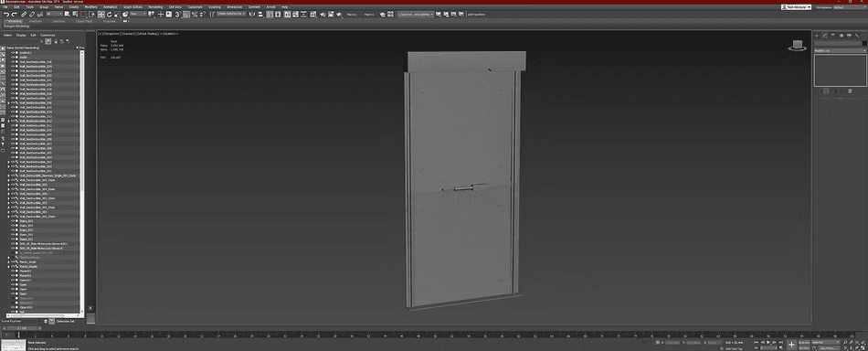The width and height of the screenshot is (868, 351).
Task: Open the Rendering menu
Action: tap(155, 6)
